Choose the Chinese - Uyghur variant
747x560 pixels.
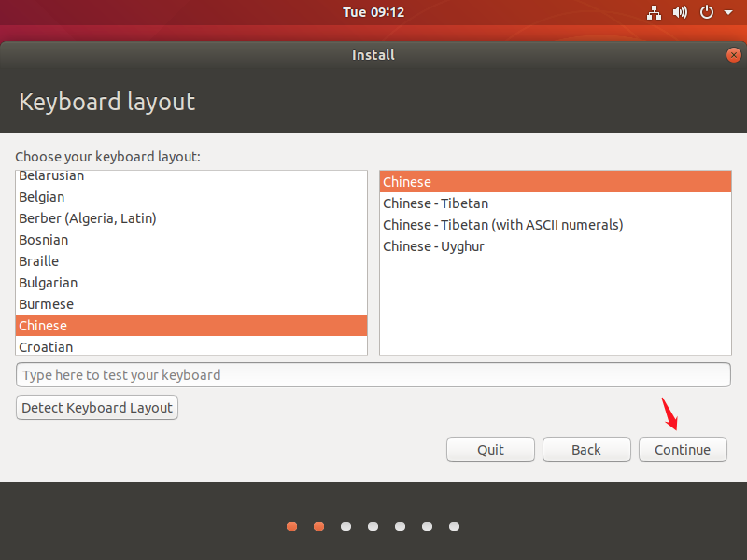coord(556,246)
